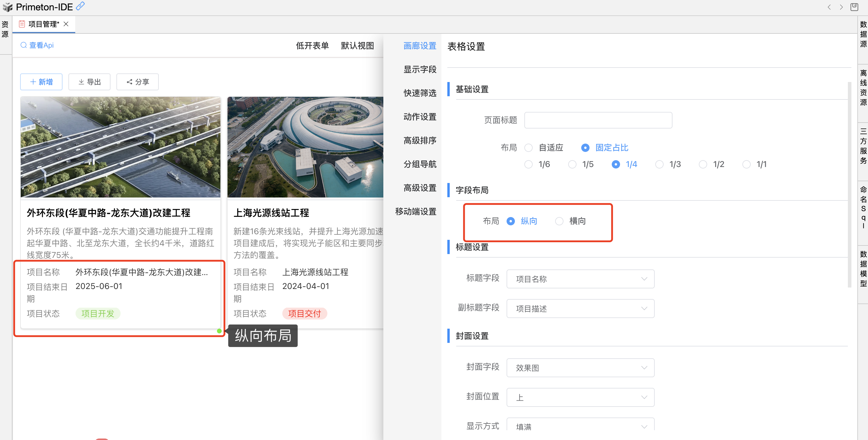Click the forward arrow icon at top right
This screenshot has height=440, width=868.
point(841,7)
